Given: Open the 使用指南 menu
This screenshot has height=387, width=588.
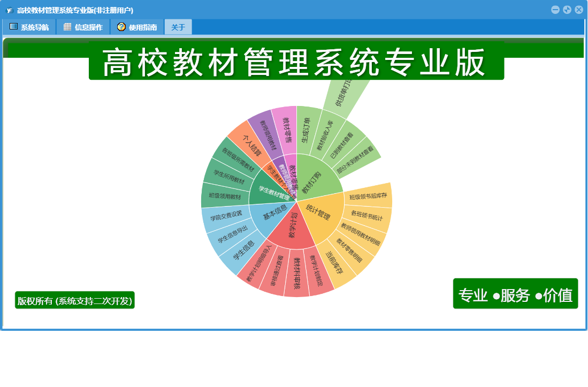Looking at the screenshot, I should click(x=138, y=27).
